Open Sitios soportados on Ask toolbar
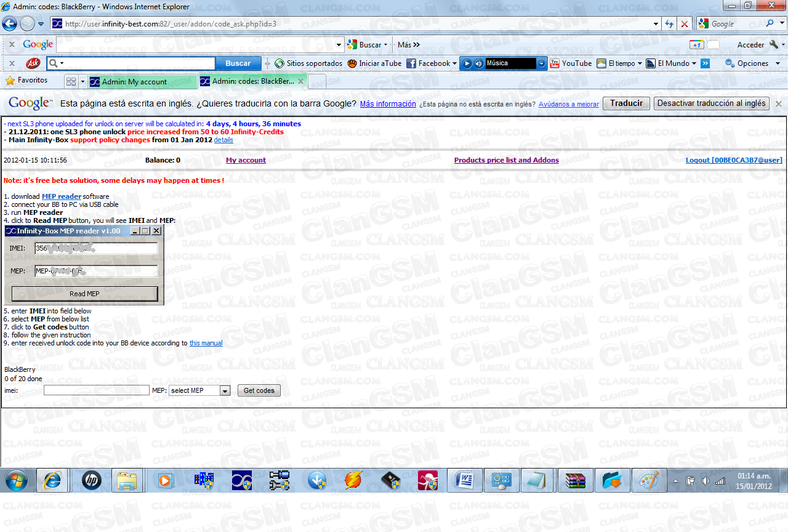Viewport: 788px width, 532px height. (x=308, y=63)
